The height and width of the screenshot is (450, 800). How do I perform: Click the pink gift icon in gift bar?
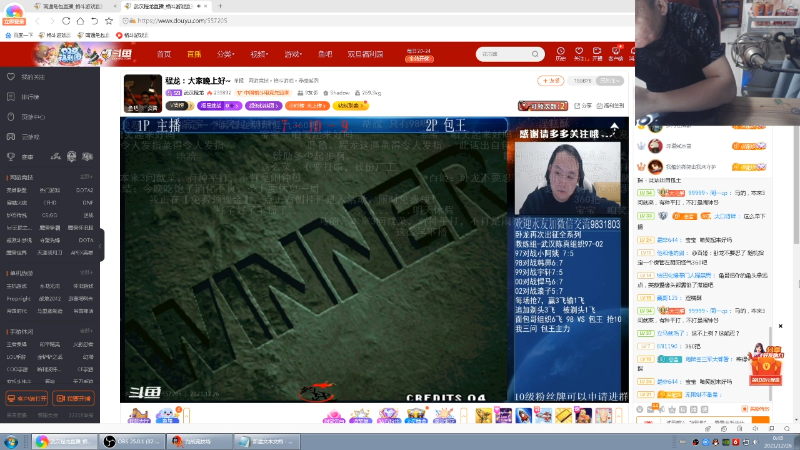[332, 416]
